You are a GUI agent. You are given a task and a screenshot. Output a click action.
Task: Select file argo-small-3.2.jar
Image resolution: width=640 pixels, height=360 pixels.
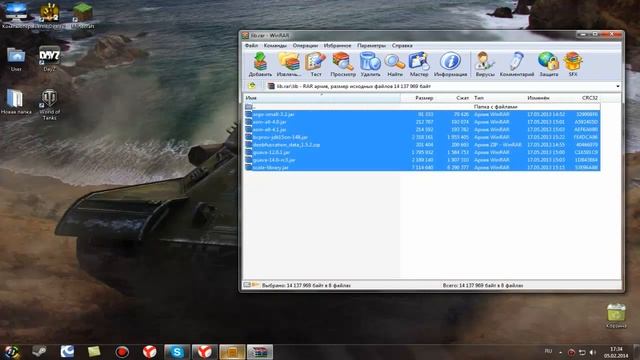click(422, 114)
